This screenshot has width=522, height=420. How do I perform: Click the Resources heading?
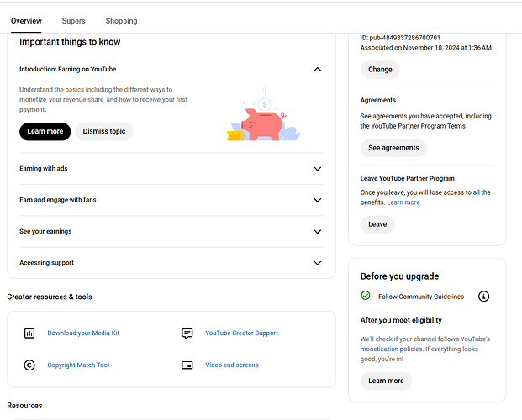24,406
